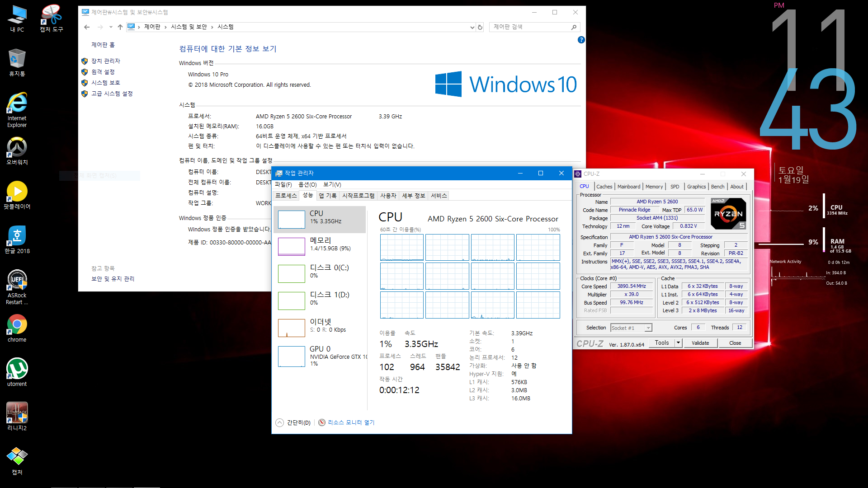This screenshot has width=868, height=488.
Task: Open the Memory tab in CPU-Z
Action: [x=654, y=187]
